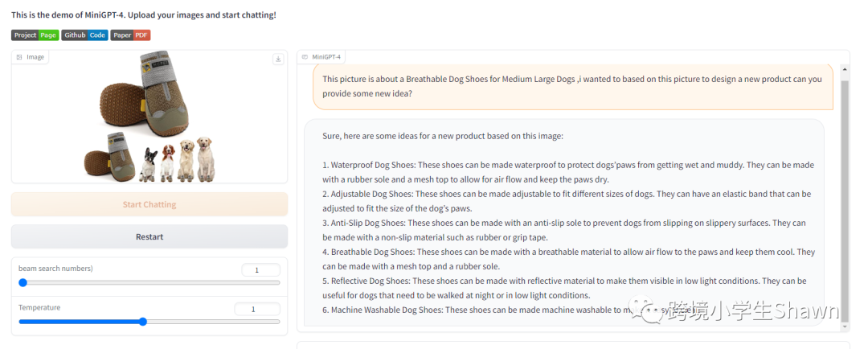
Task: Click 'Sure, here are some ideas' reply line
Action: (443, 136)
